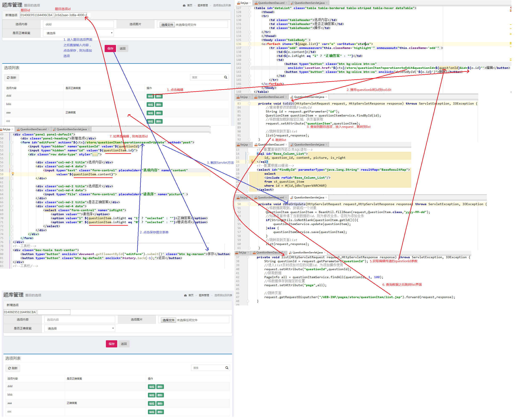532x419 pixels.
Task: Switch to QuestionItemServlet.java tab above the Base_Column_List sql
Action: tap(309, 144)
